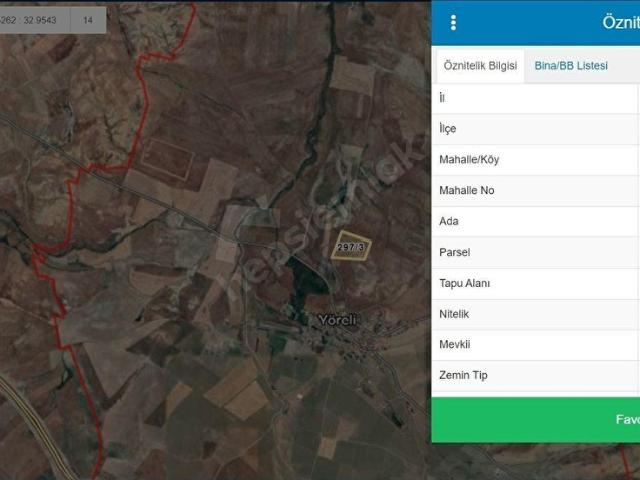
Task: Click the green Favori button
Action: click(536, 419)
